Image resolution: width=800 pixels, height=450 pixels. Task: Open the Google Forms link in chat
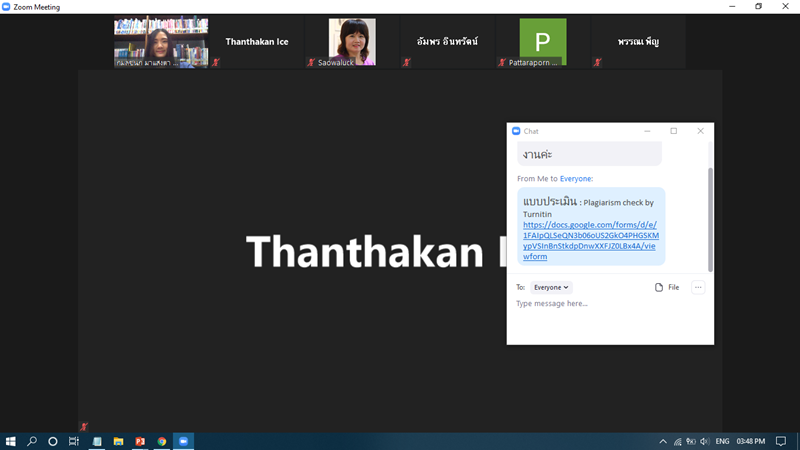click(x=590, y=241)
